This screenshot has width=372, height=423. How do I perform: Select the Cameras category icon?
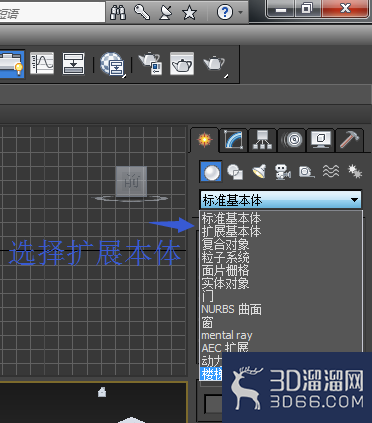click(283, 172)
